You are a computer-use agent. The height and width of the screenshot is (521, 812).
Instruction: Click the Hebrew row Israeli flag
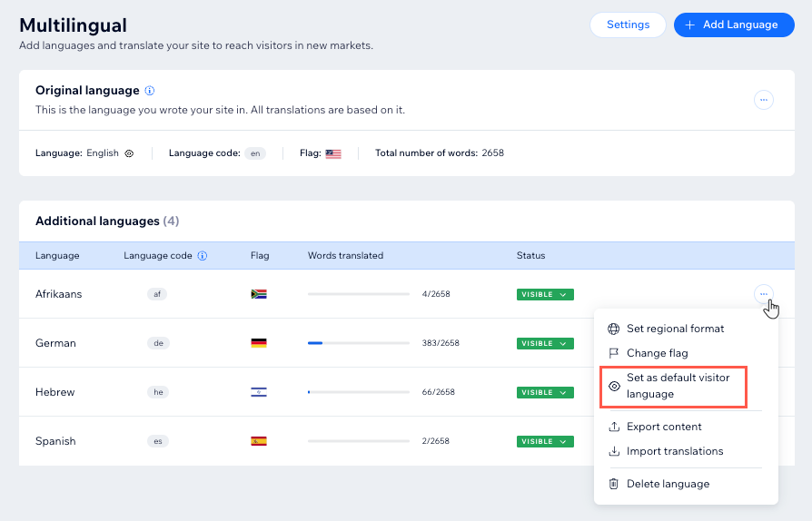(x=259, y=392)
